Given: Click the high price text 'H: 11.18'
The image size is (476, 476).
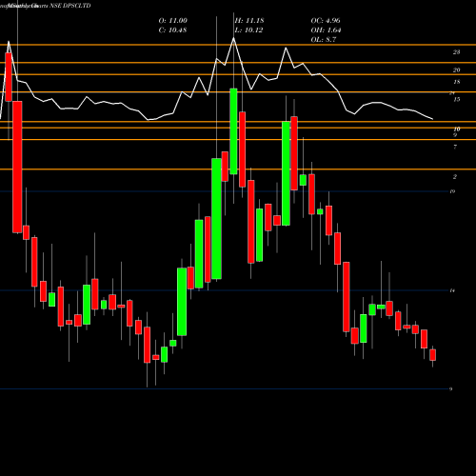Looking at the screenshot, I should [249, 21].
